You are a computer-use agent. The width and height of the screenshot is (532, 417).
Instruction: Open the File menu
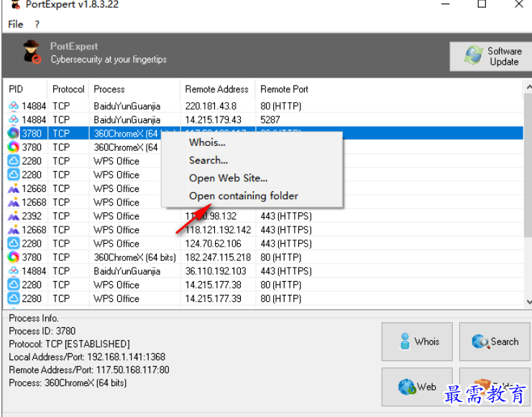tap(16, 24)
